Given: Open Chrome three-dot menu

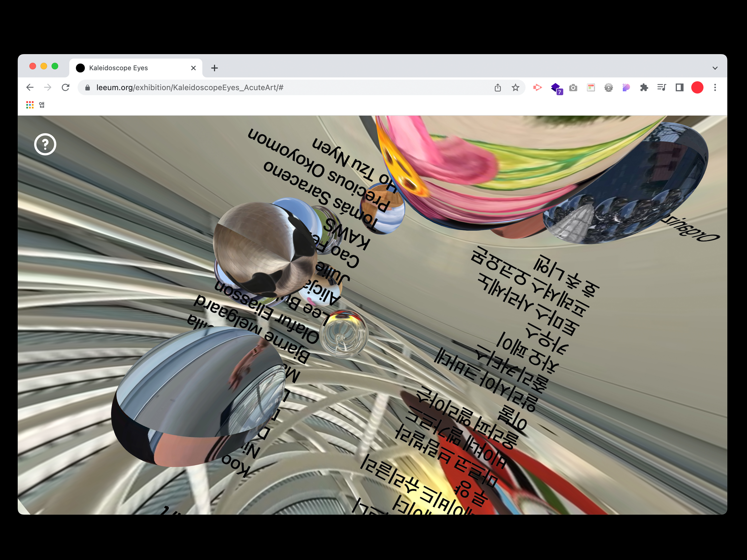Looking at the screenshot, I should coord(715,88).
